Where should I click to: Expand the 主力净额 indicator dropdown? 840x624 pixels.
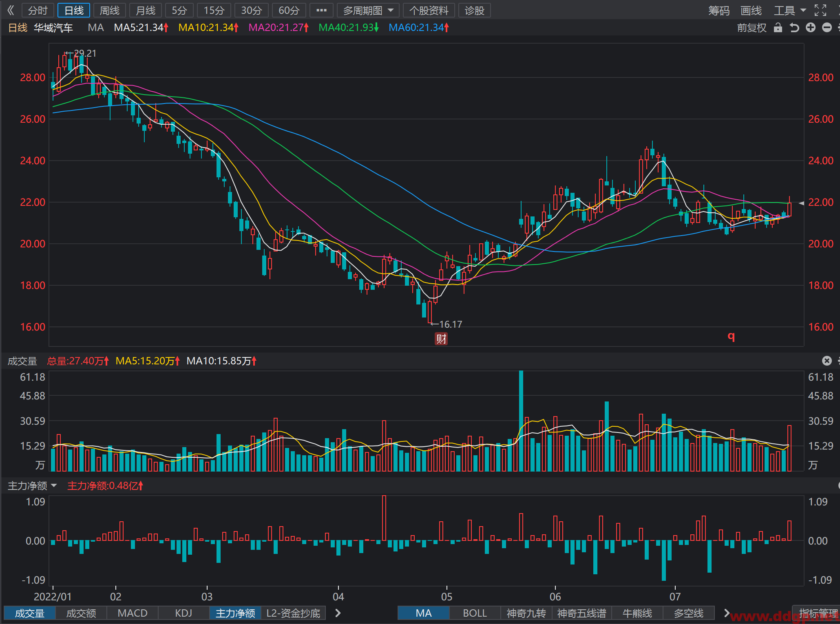(32, 485)
